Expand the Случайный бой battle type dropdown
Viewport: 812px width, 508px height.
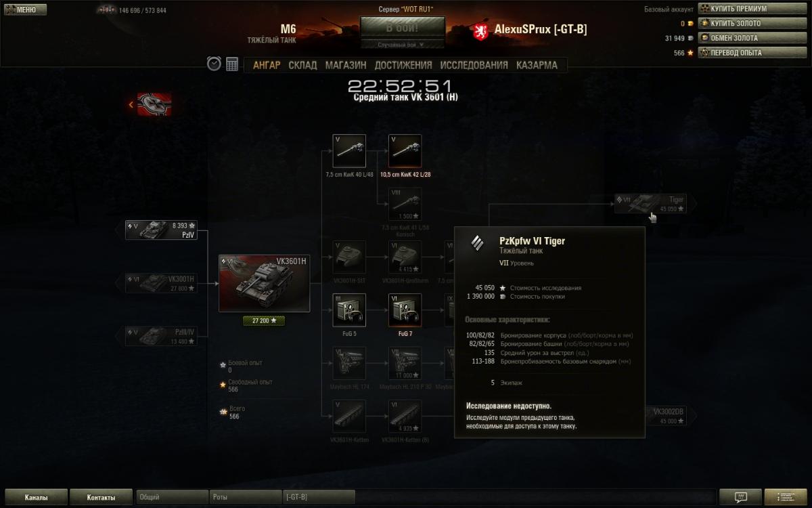point(403,45)
